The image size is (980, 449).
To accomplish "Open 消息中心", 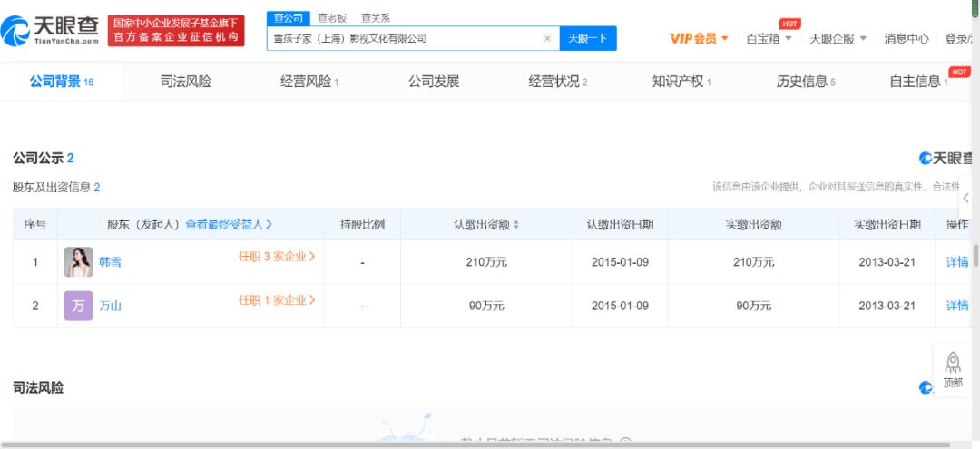I will (x=906, y=38).
